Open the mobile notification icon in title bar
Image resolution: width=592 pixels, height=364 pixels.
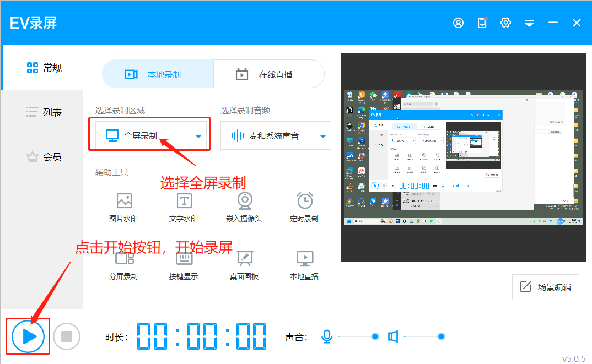(x=482, y=23)
